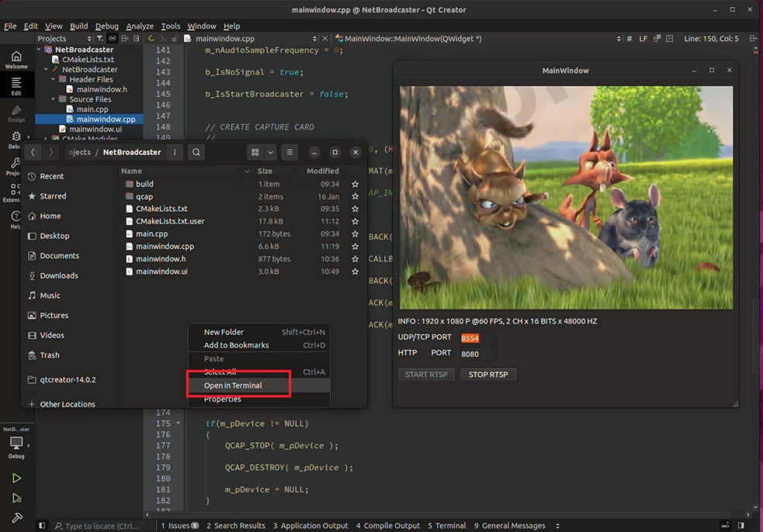This screenshot has width=763, height=532.
Task: Open the Debug menu
Action: (106, 26)
